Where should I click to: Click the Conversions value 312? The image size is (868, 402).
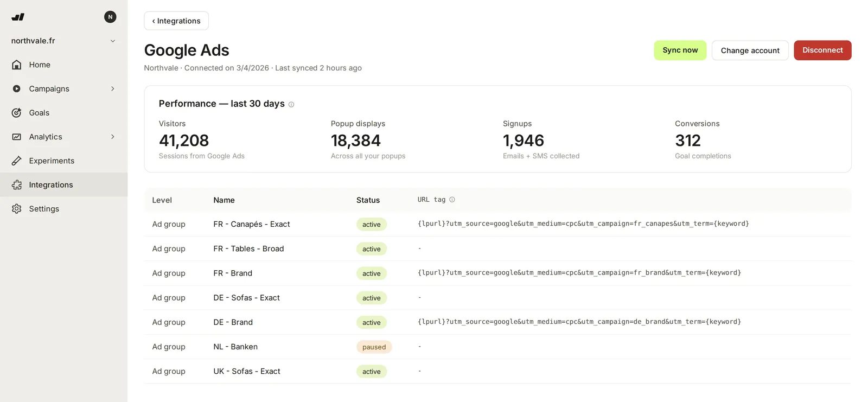[688, 141]
